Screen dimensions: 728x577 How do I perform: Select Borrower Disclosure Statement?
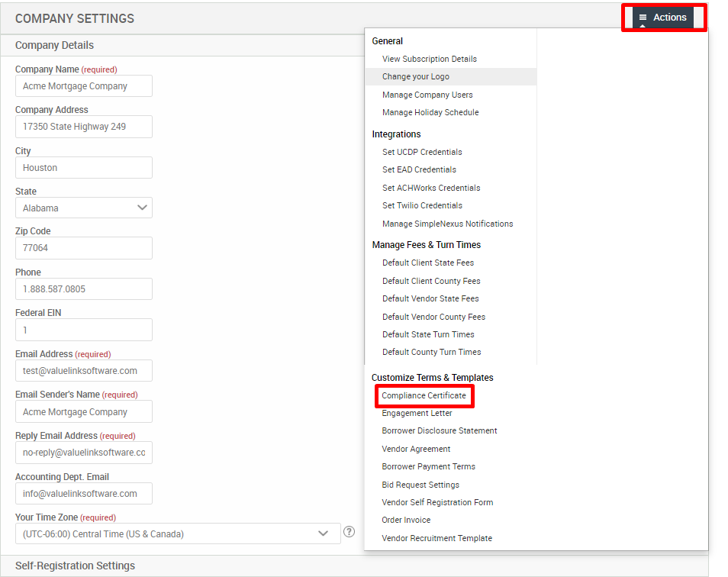point(440,430)
